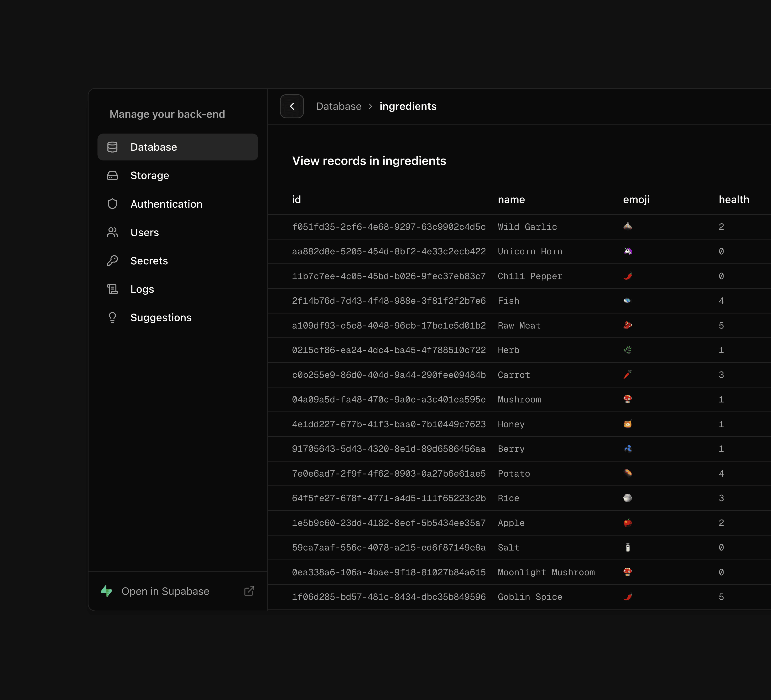This screenshot has width=771, height=700.
Task: Click id f051fd35-2cf6-4e68-9297-63c9902c4d5c
Action: click(389, 227)
